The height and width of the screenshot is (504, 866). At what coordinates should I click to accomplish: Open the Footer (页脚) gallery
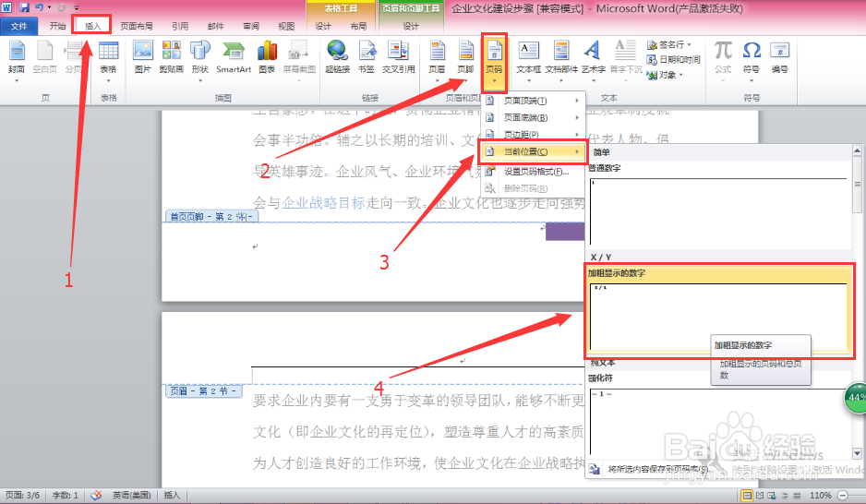(x=465, y=60)
